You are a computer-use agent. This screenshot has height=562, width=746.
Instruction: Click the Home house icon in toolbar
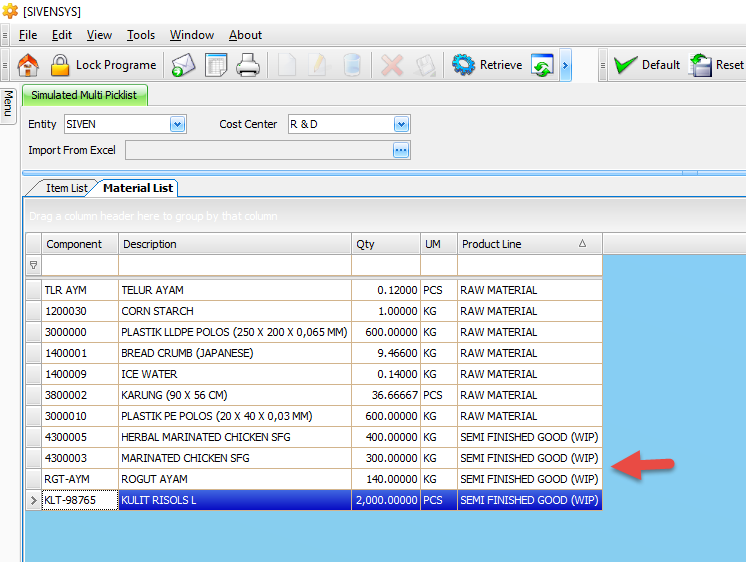click(x=28, y=65)
